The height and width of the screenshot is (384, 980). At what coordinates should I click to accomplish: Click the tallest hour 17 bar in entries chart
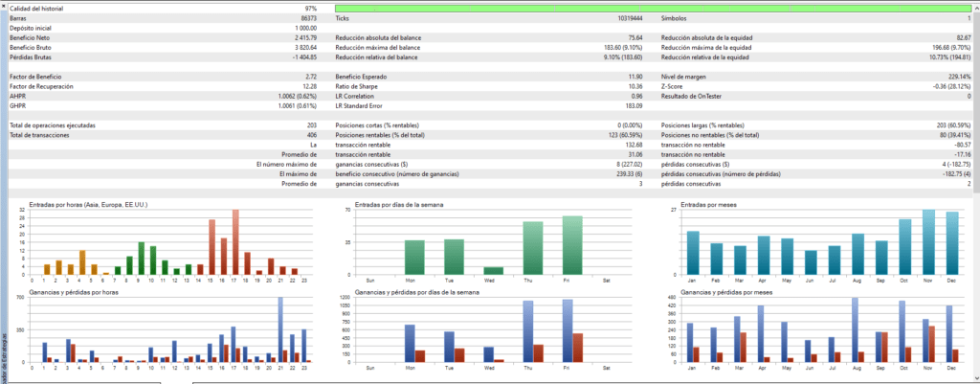tap(235, 242)
